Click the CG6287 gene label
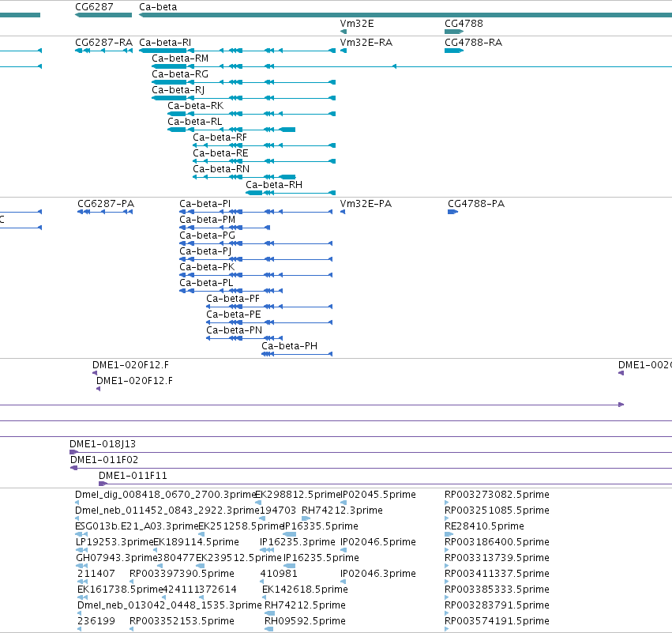Viewport: 672px width, 633px height. pyautogui.click(x=94, y=7)
